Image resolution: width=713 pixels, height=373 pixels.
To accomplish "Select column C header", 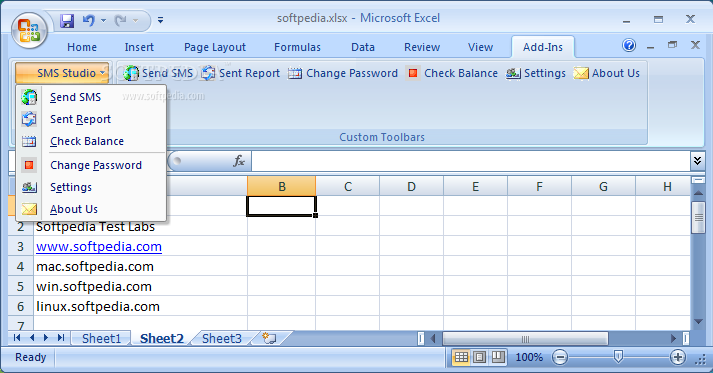I will [x=348, y=186].
